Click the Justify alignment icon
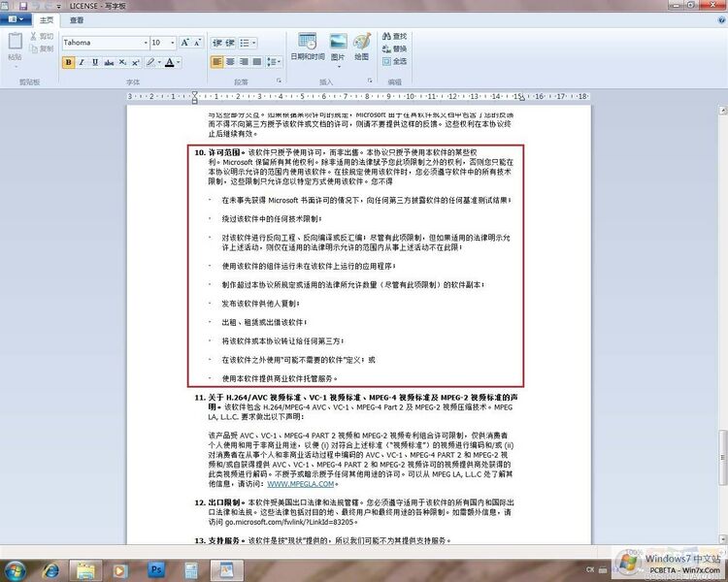The width and height of the screenshot is (728, 582). click(x=257, y=62)
